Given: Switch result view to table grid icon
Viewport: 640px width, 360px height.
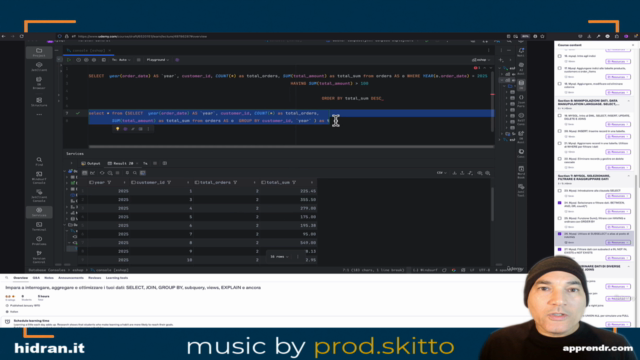Looking at the screenshot, I should tap(84, 173).
